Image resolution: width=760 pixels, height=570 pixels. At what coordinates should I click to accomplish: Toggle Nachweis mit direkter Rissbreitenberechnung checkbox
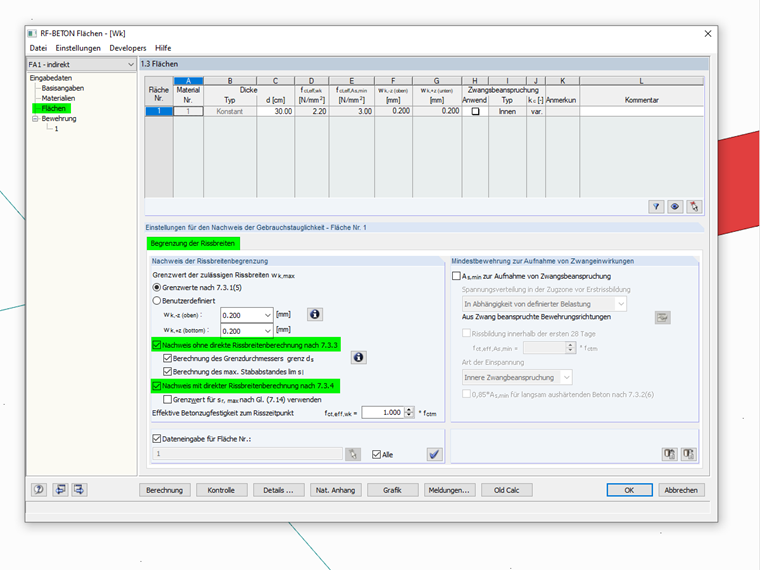click(157, 386)
